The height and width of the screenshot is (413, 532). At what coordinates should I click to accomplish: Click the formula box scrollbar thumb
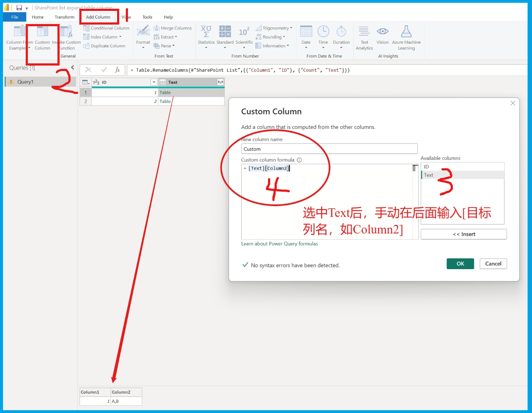pyautogui.click(x=415, y=168)
